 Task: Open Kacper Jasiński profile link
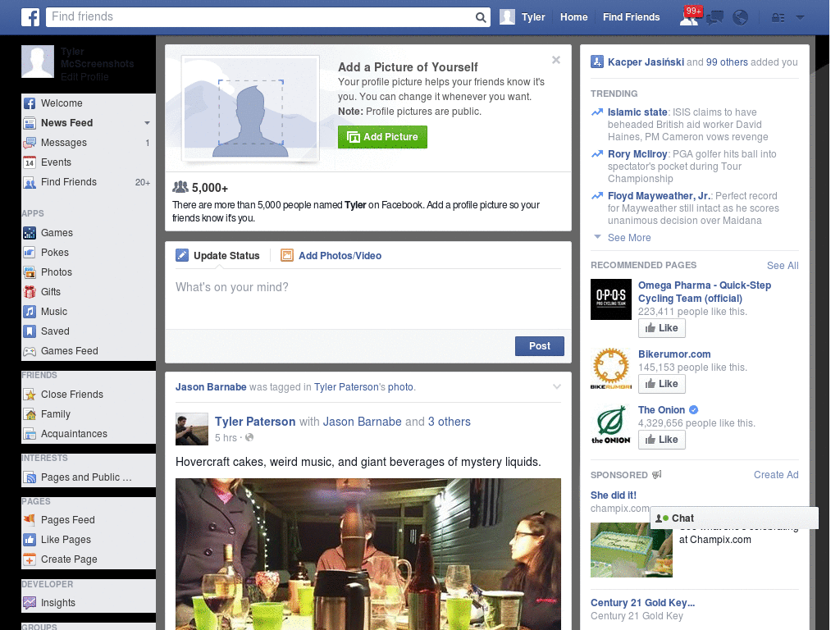coord(646,62)
